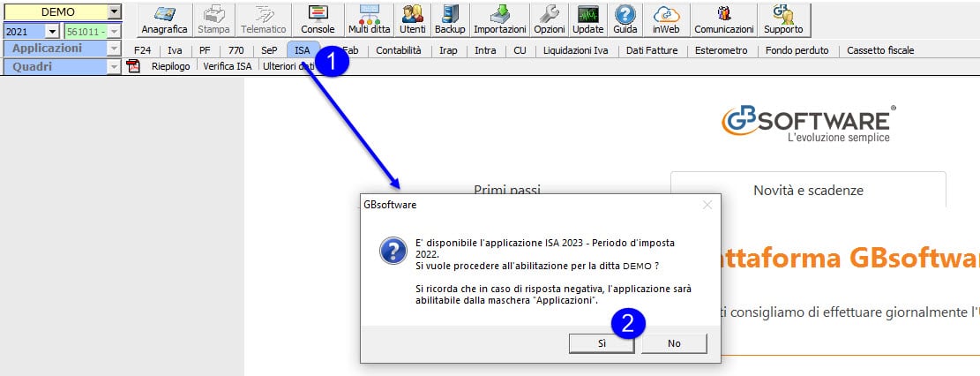980x376 pixels.
Task: Decline activation with the No button
Action: (x=674, y=343)
